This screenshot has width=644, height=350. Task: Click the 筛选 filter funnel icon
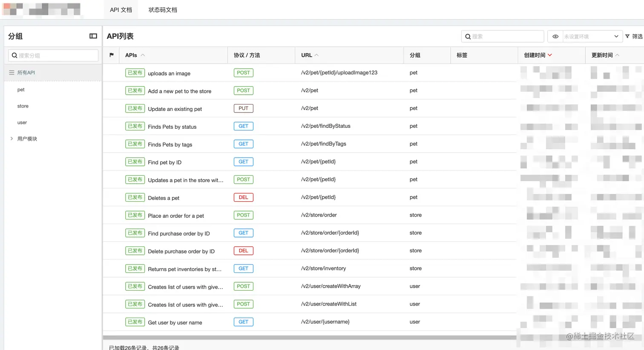[x=627, y=37]
